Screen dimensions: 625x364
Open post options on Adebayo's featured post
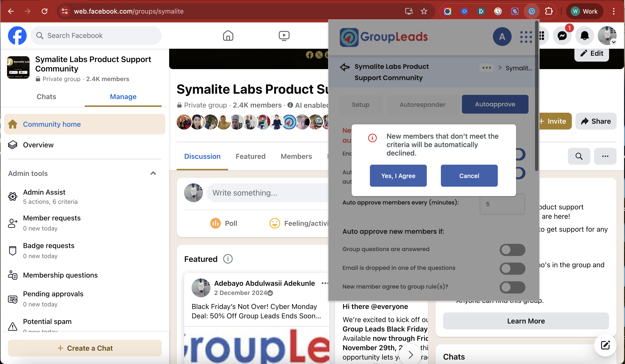[x=325, y=283]
